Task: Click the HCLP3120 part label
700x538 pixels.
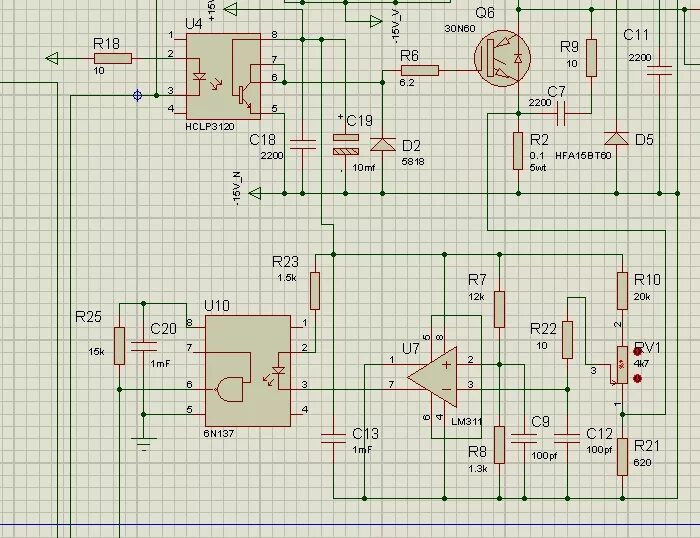Action: (210, 127)
